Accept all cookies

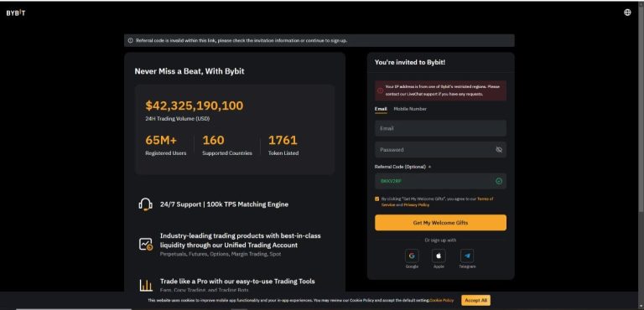pos(475,300)
